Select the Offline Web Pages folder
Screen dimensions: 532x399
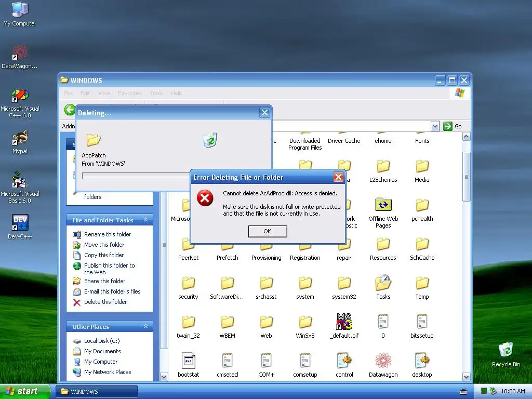383,212
